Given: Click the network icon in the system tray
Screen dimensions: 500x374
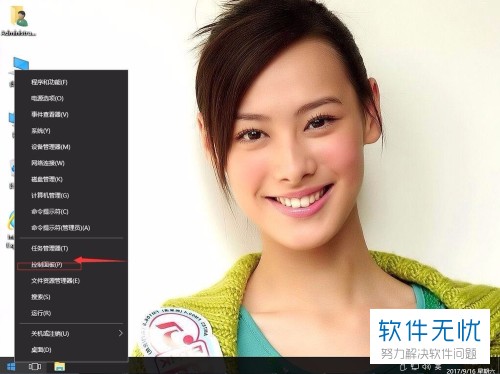Looking at the screenshot, I should 415,367.
